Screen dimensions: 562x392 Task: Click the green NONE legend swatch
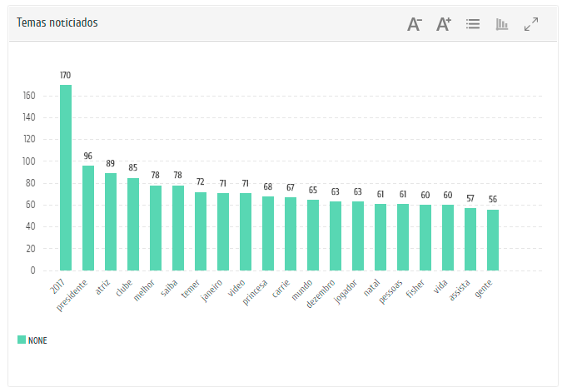click(x=22, y=340)
